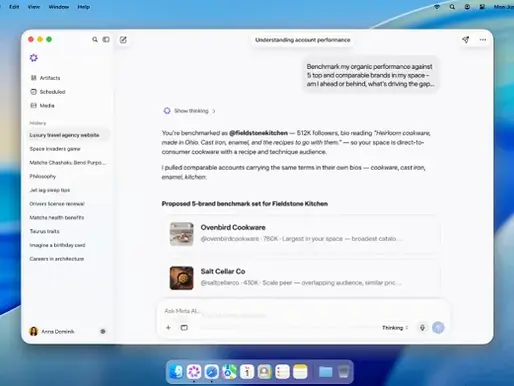Click Anna Dominik profile avatar

[34, 331]
